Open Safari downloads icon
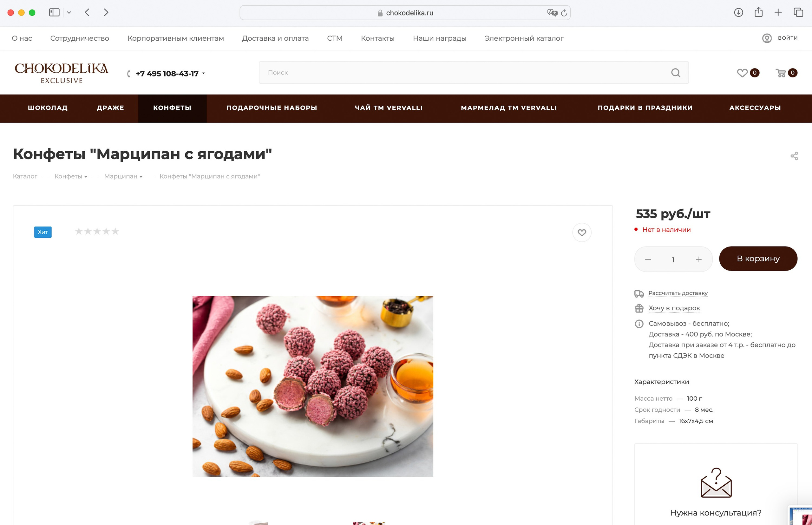812x525 pixels. pos(738,13)
